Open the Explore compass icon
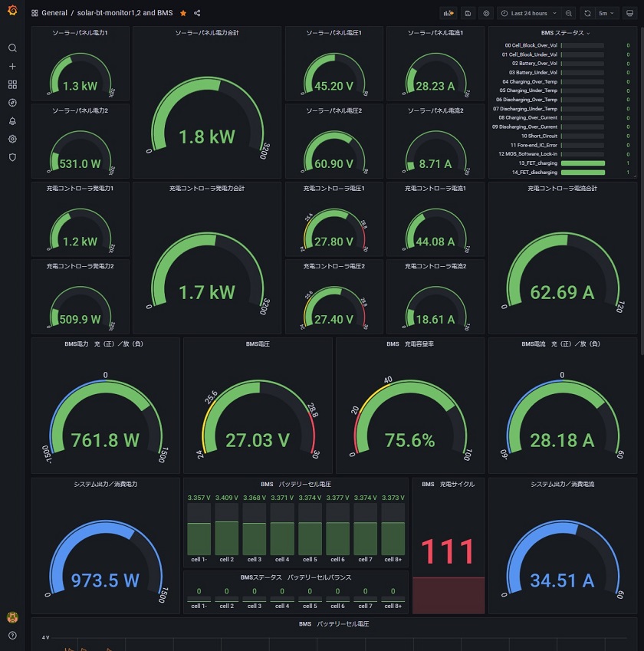 pos(12,103)
